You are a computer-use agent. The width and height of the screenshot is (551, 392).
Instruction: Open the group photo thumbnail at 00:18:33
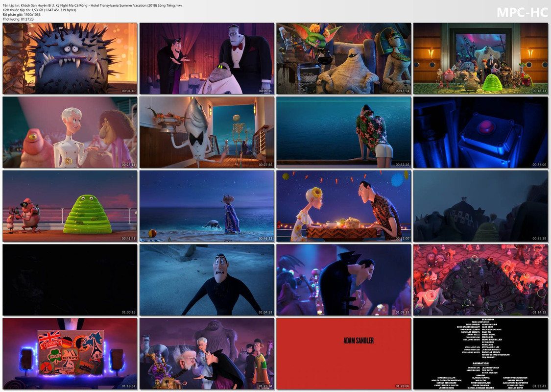480,58
